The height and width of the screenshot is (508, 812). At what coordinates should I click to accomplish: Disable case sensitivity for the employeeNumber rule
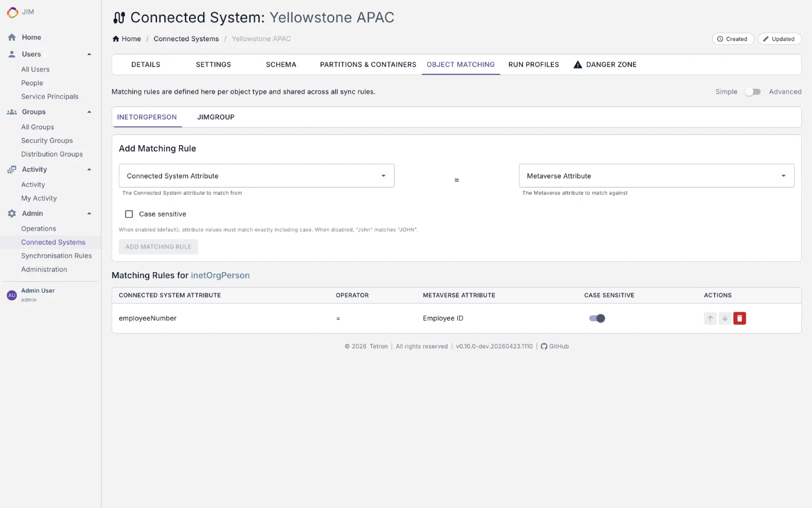coord(597,318)
